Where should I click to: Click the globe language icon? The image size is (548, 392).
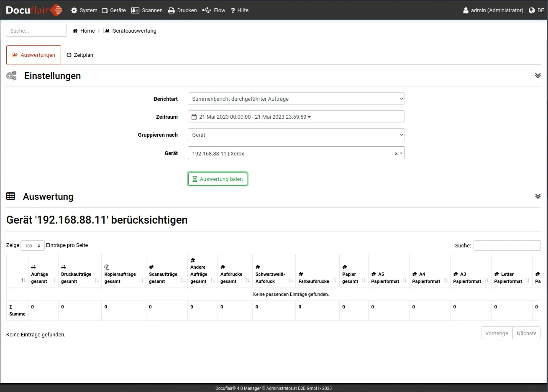tap(532, 10)
